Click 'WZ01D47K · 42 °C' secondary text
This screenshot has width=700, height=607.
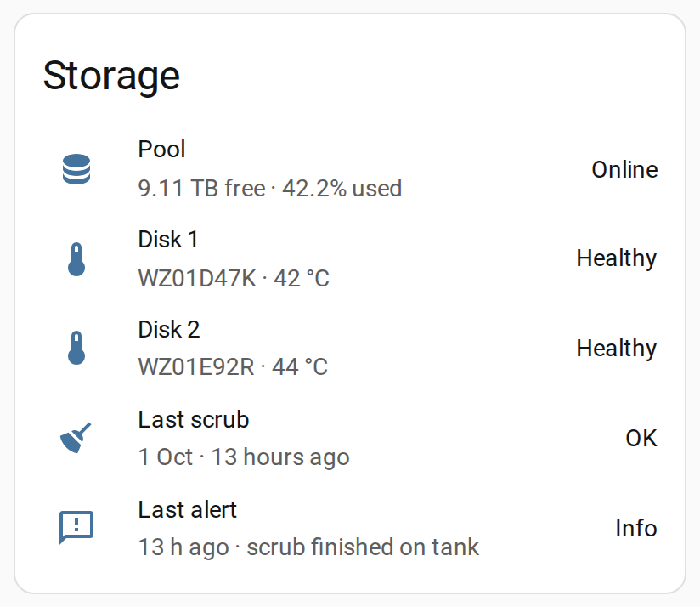point(234,278)
